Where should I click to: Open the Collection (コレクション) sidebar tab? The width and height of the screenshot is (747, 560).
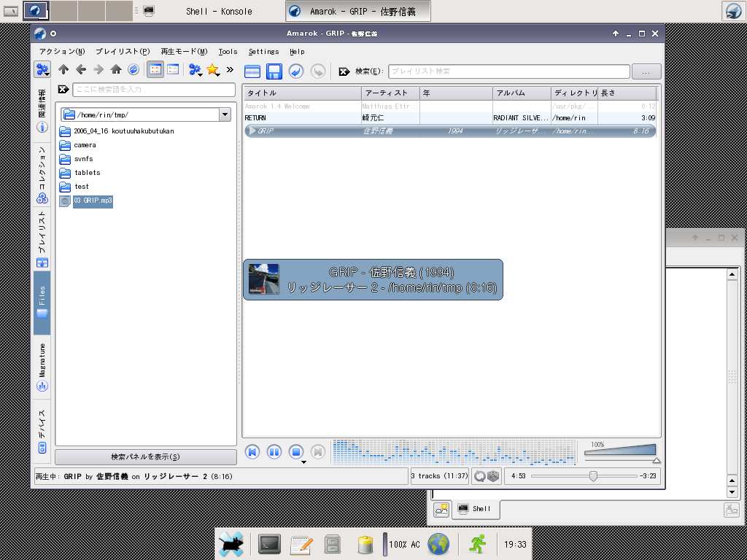pyautogui.click(x=42, y=175)
